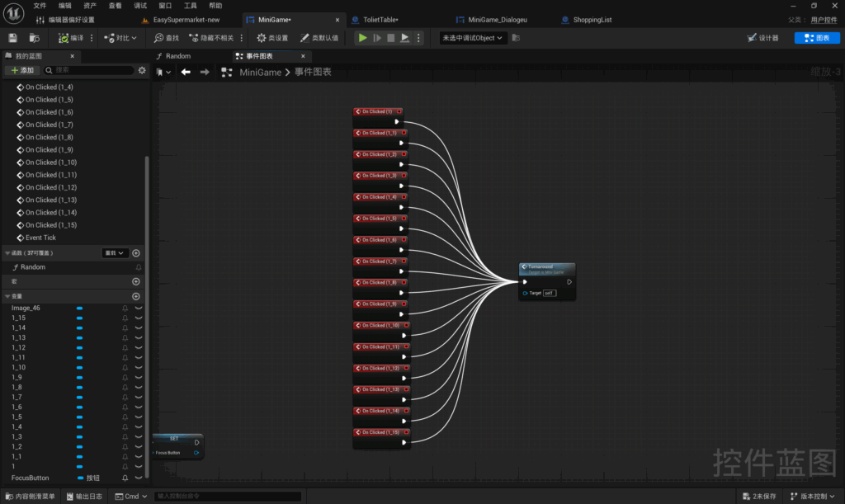Viewport: 845px width, 504px height.
Task: Open Class Settings (类设置)
Action: tap(272, 38)
